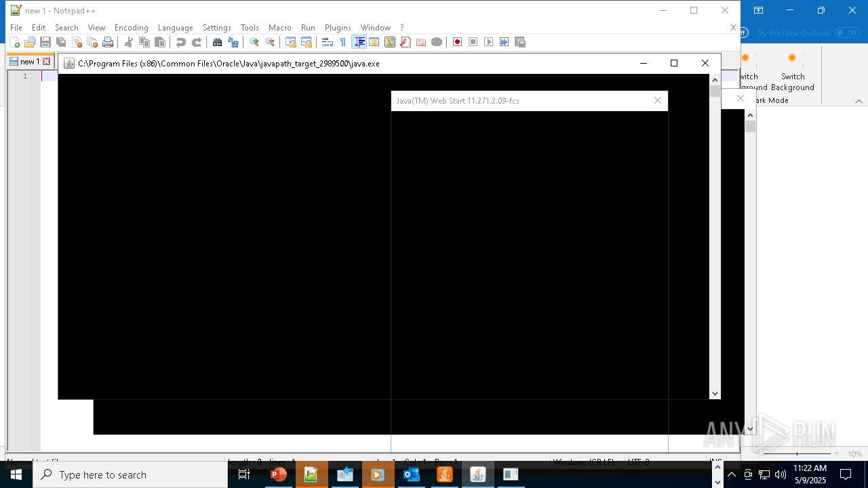
Task: Open the Language menu
Action: click(176, 28)
